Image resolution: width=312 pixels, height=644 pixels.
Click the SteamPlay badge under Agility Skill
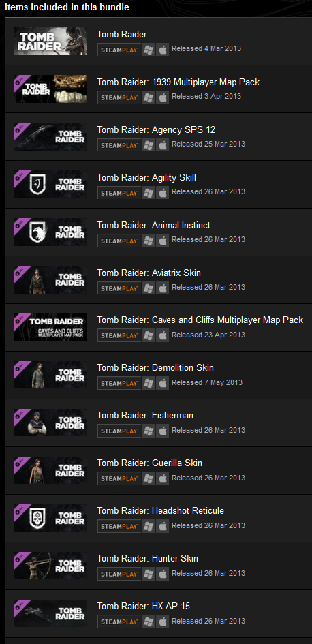click(119, 193)
